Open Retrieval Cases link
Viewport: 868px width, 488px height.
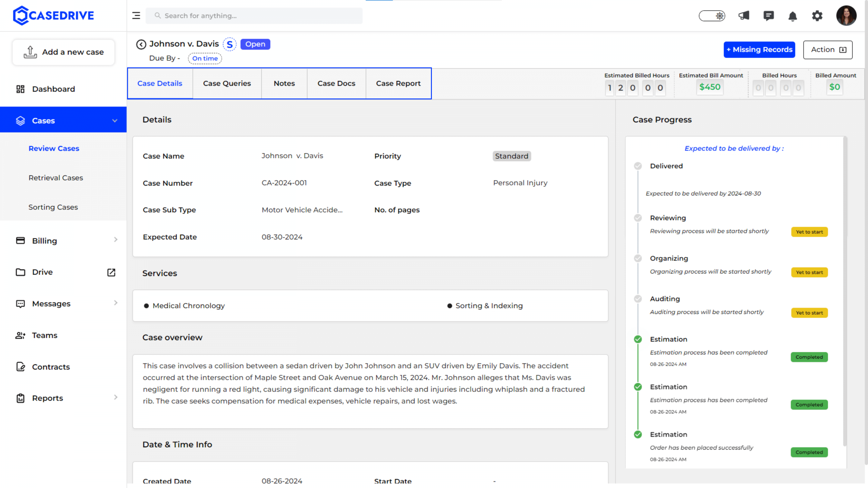pyautogui.click(x=55, y=178)
